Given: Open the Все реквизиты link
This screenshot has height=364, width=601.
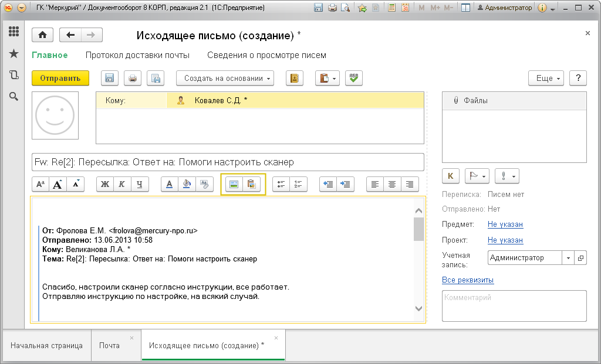Looking at the screenshot, I should click(468, 280).
